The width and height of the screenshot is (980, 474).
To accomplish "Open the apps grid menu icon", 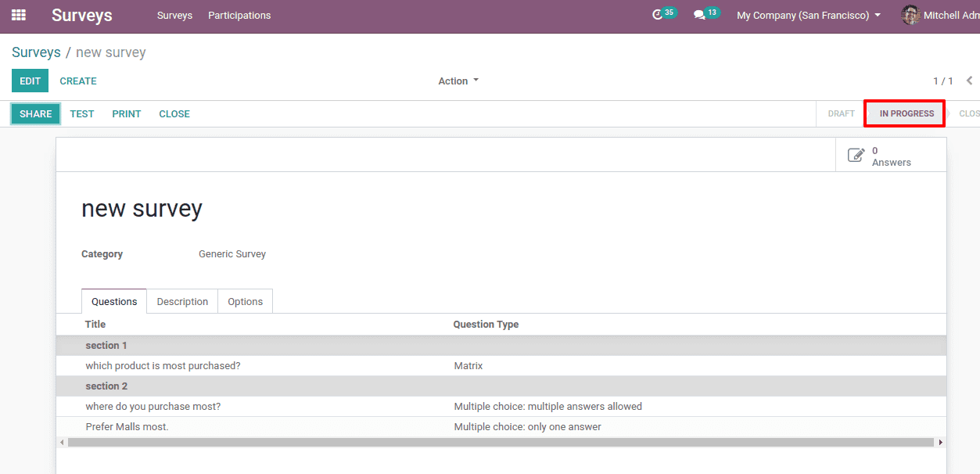I will pos(19,15).
